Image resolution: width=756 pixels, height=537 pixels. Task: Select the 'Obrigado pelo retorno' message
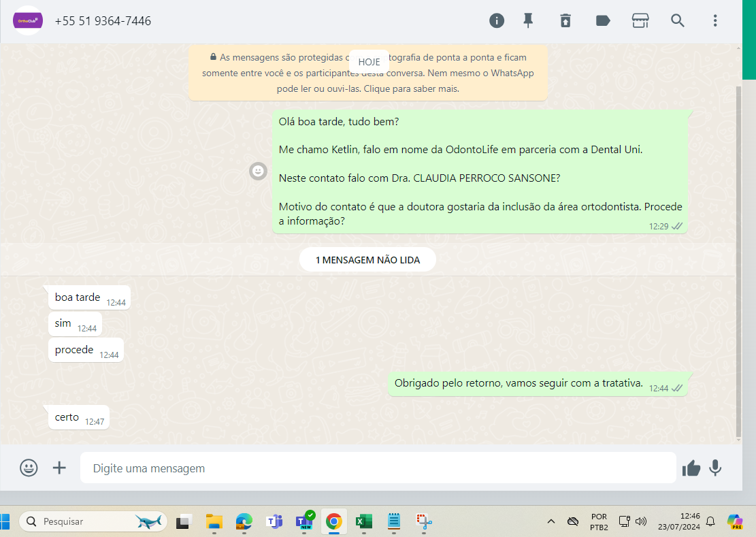pyautogui.click(x=538, y=384)
